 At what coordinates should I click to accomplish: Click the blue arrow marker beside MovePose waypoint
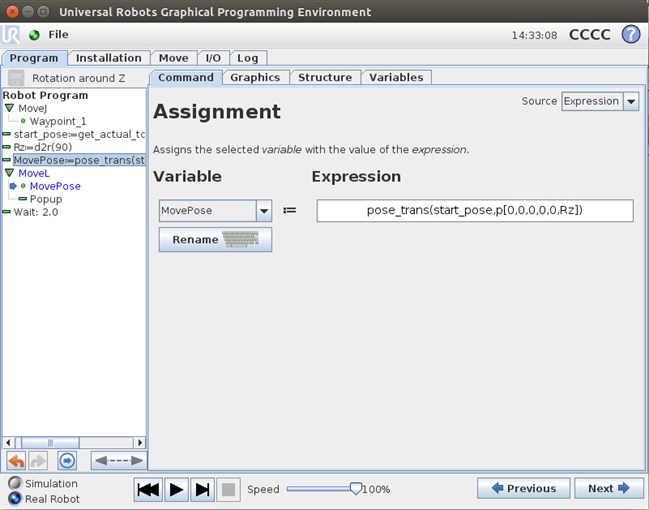point(13,186)
